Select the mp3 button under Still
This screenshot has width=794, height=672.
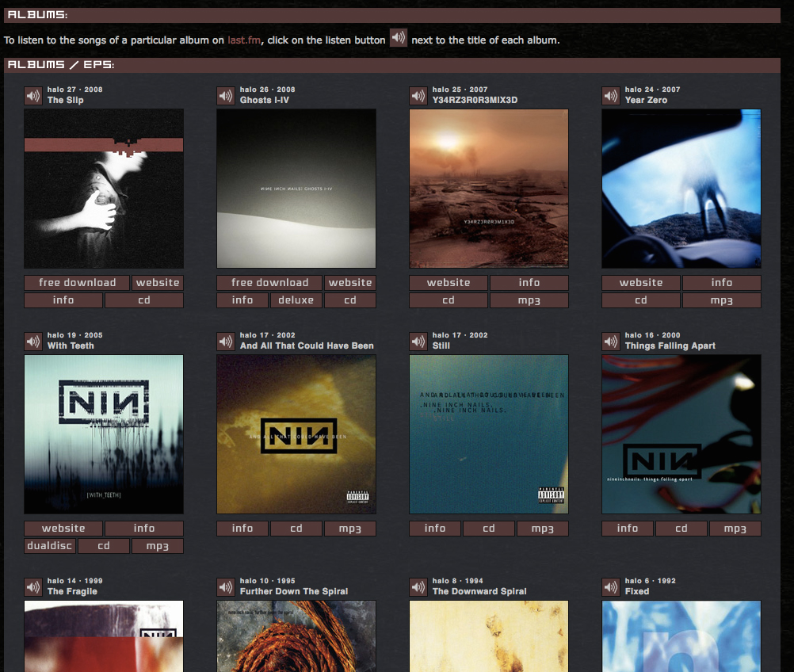[x=542, y=529]
